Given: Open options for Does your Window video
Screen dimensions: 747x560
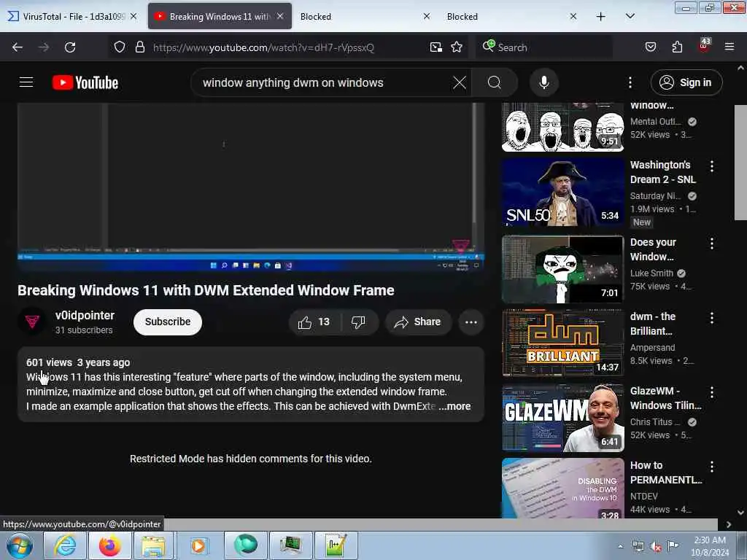Looking at the screenshot, I should 711,244.
